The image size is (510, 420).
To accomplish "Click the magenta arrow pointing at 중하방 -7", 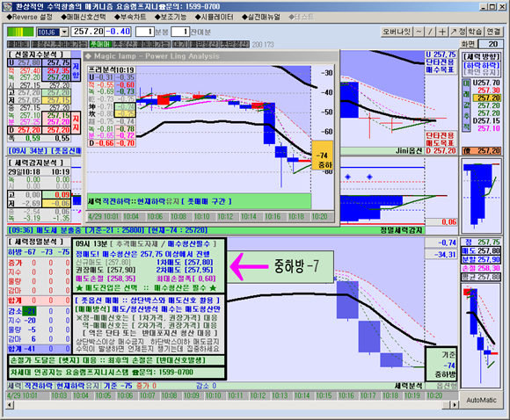I will click(249, 266).
